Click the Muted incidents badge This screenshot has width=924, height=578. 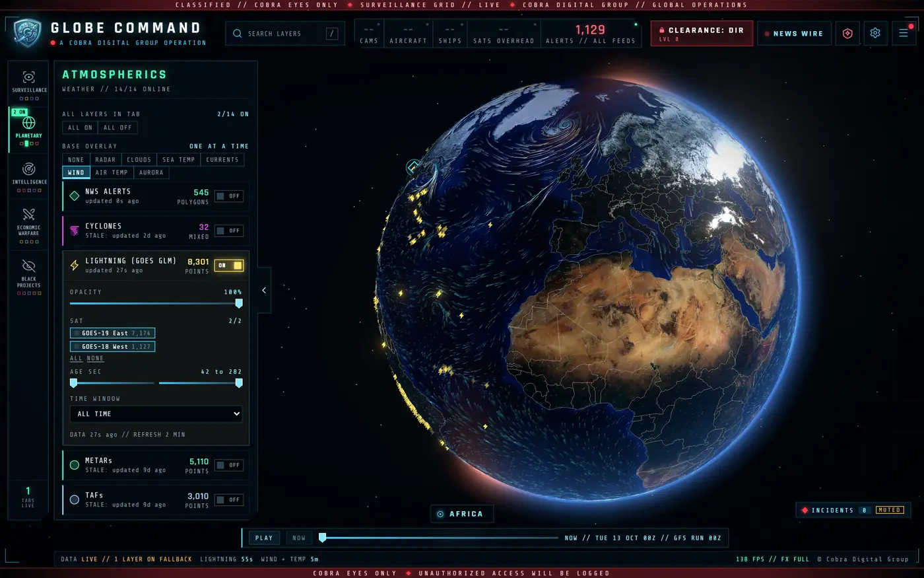coord(890,510)
